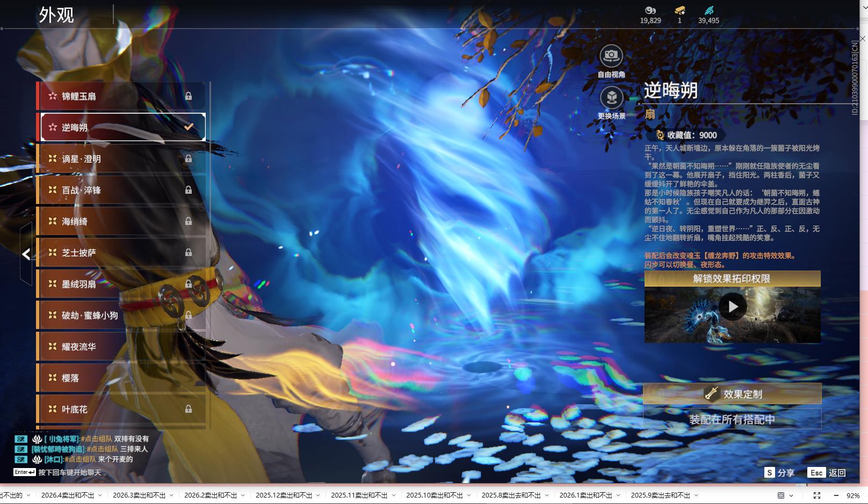Click the 效果定制 button

tap(732, 394)
